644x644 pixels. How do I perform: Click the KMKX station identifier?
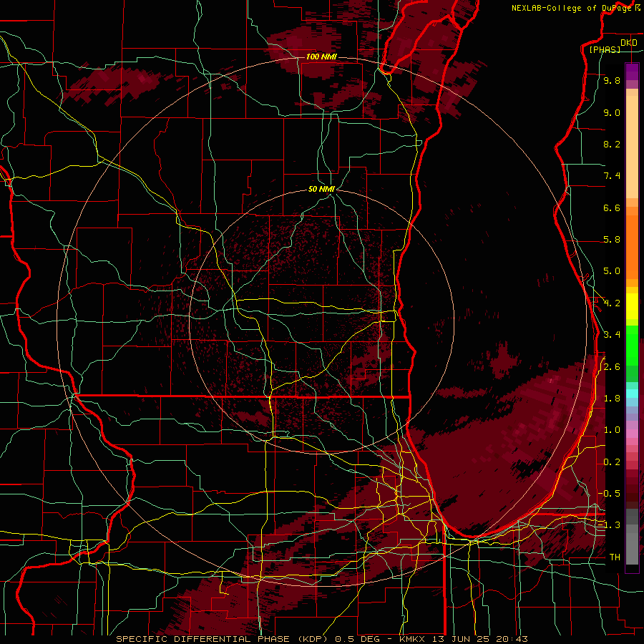coord(414,639)
